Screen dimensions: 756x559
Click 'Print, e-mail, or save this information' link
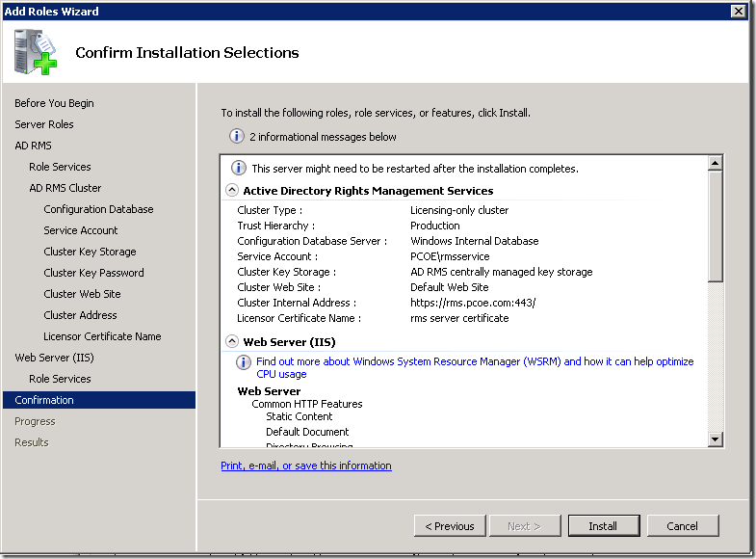pyautogui.click(x=306, y=466)
